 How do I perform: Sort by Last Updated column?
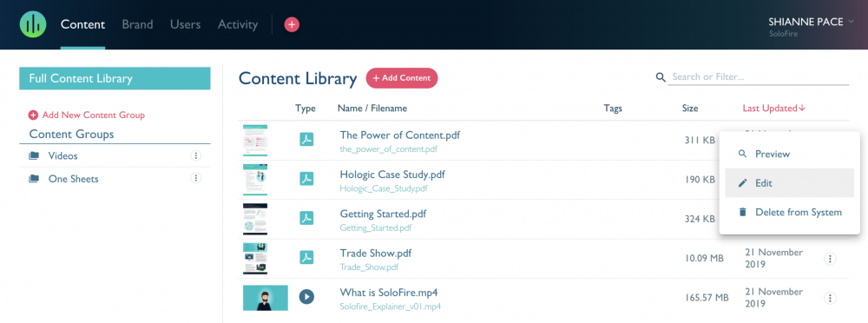click(773, 109)
